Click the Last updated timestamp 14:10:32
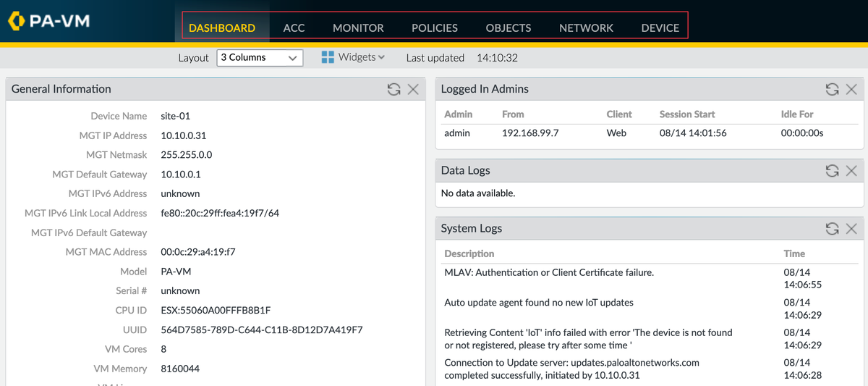The height and width of the screenshot is (386, 868). pyautogui.click(x=497, y=57)
